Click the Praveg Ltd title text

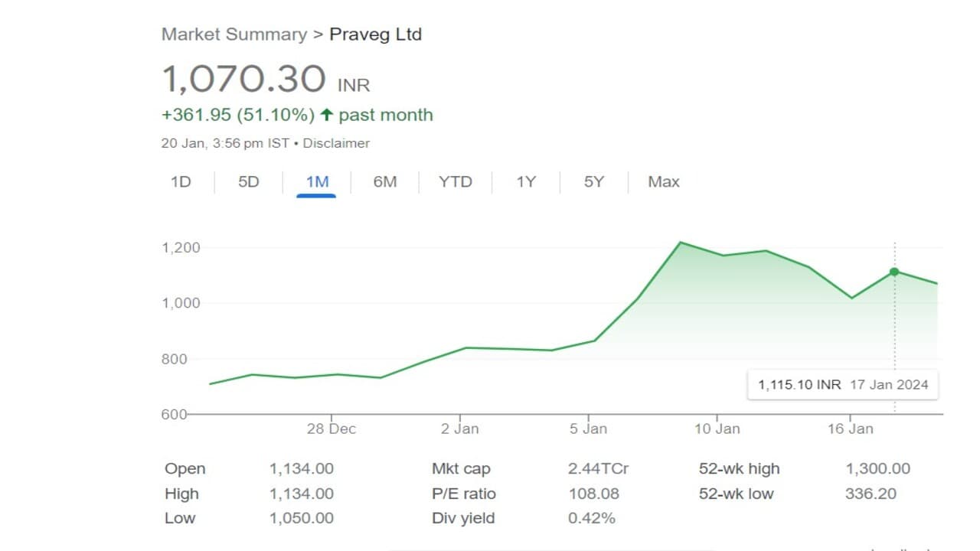(x=375, y=34)
